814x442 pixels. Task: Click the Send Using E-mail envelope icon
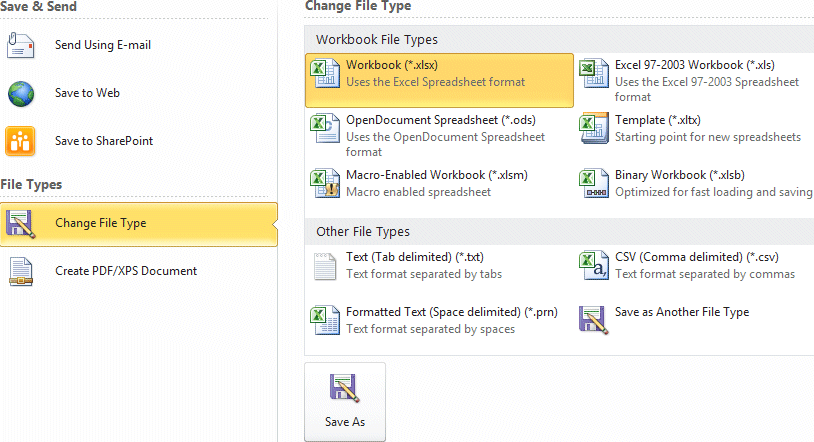tap(22, 45)
